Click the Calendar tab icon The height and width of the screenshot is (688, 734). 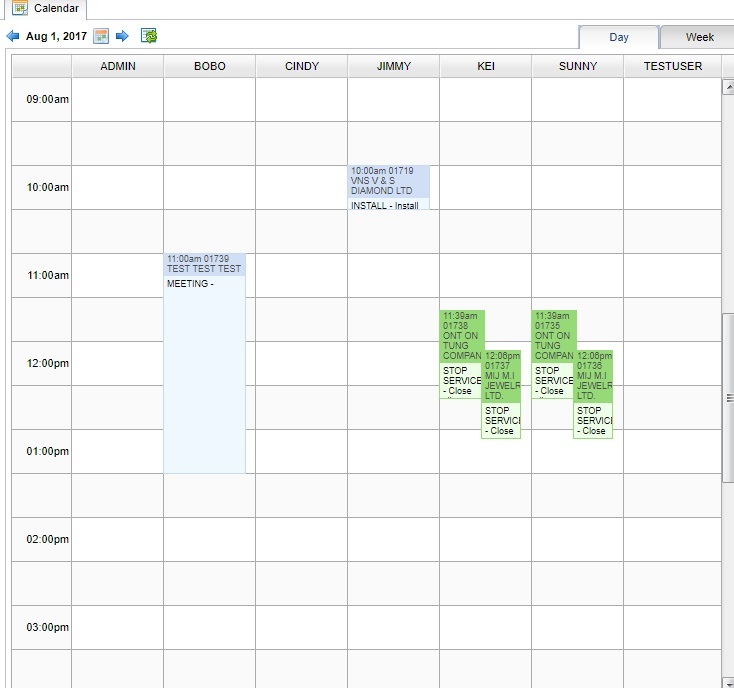[x=20, y=9]
